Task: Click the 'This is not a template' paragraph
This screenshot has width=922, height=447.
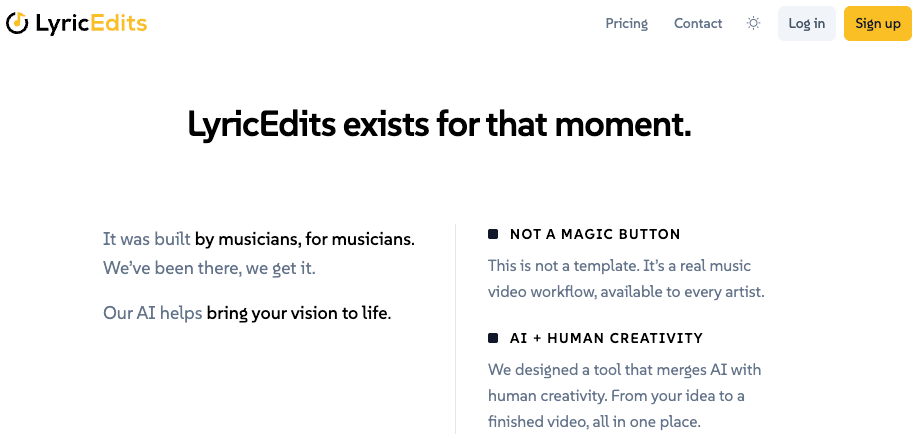Action: click(619, 279)
